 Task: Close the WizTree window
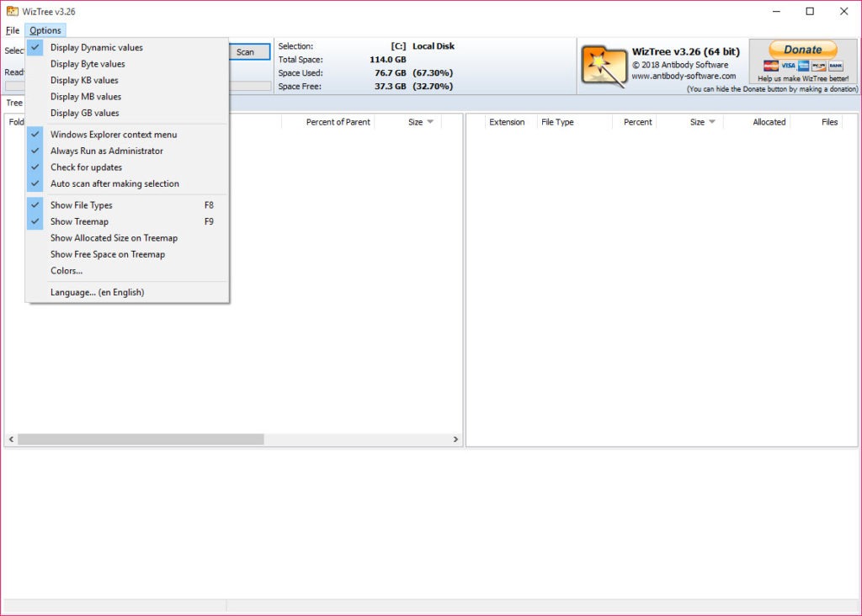pyautogui.click(x=843, y=11)
